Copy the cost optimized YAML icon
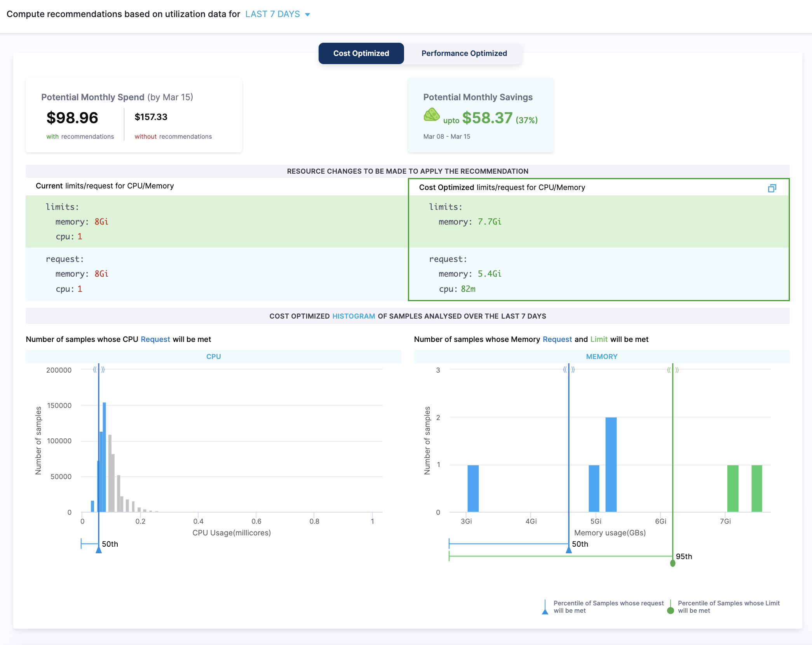The height and width of the screenshot is (645, 812). tap(772, 188)
